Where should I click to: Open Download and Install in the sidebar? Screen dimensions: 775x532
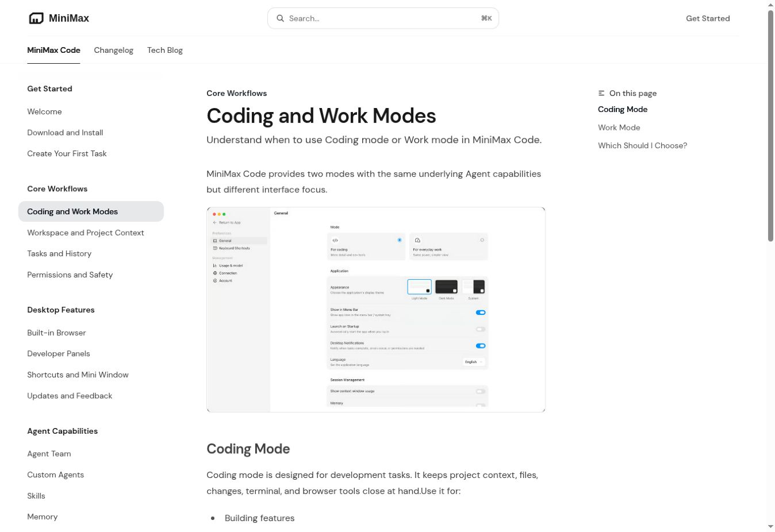65,133
